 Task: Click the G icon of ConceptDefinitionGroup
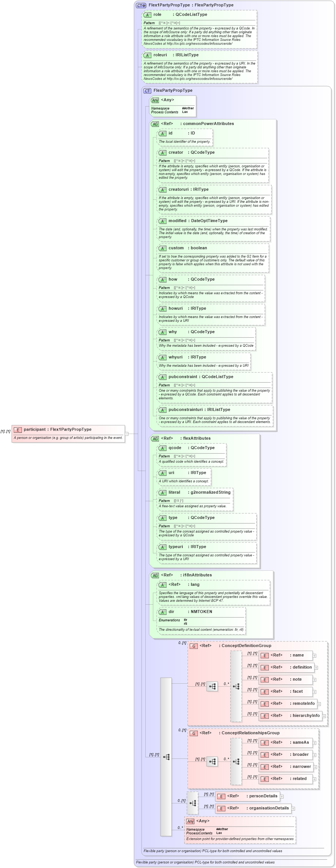[194, 646]
